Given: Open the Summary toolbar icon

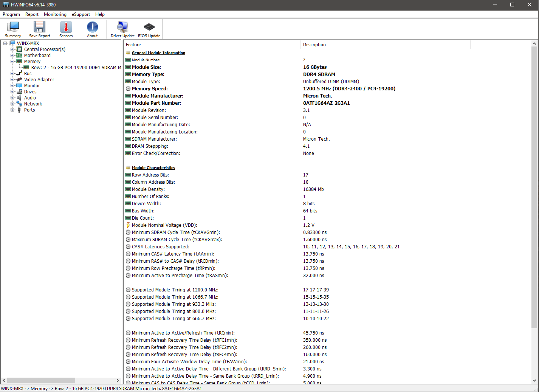Looking at the screenshot, I should point(13,29).
